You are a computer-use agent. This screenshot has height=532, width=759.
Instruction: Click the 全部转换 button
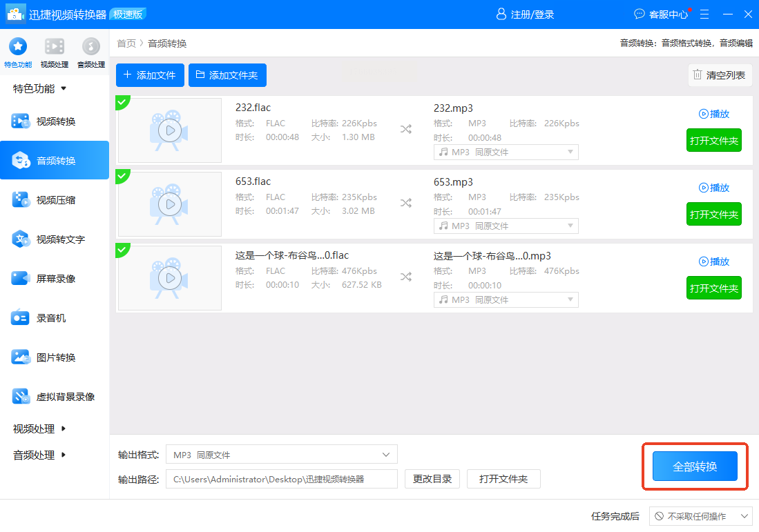tap(695, 466)
